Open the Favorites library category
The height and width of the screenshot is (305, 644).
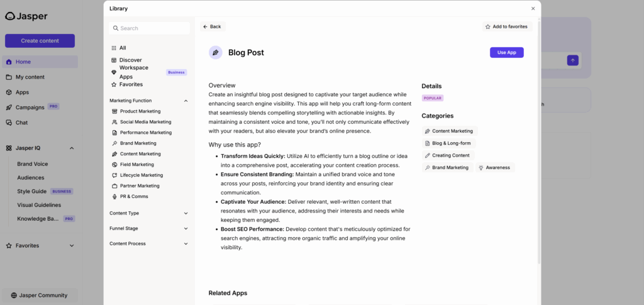(x=130, y=84)
